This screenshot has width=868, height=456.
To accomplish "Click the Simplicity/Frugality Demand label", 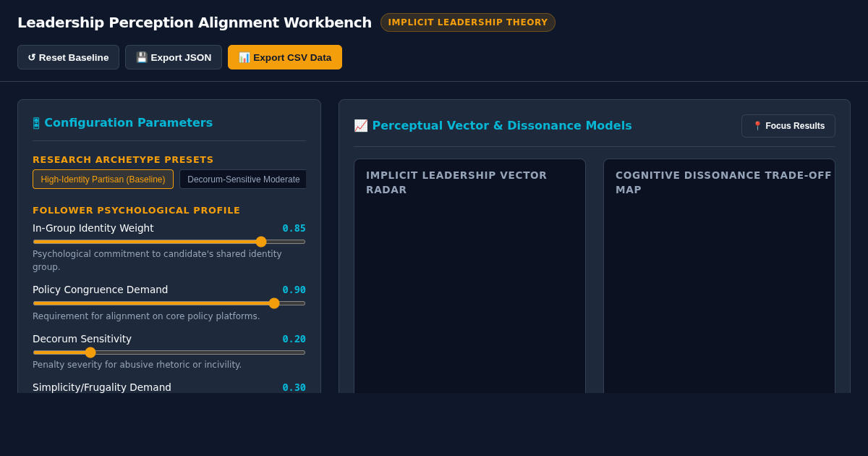I will 102,387.
